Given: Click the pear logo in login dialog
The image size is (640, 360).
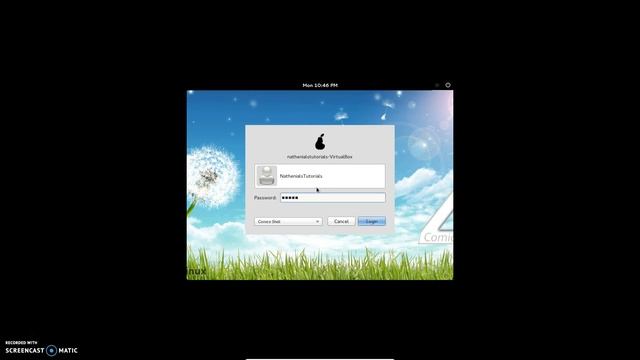Looking at the screenshot, I should click(320, 142).
